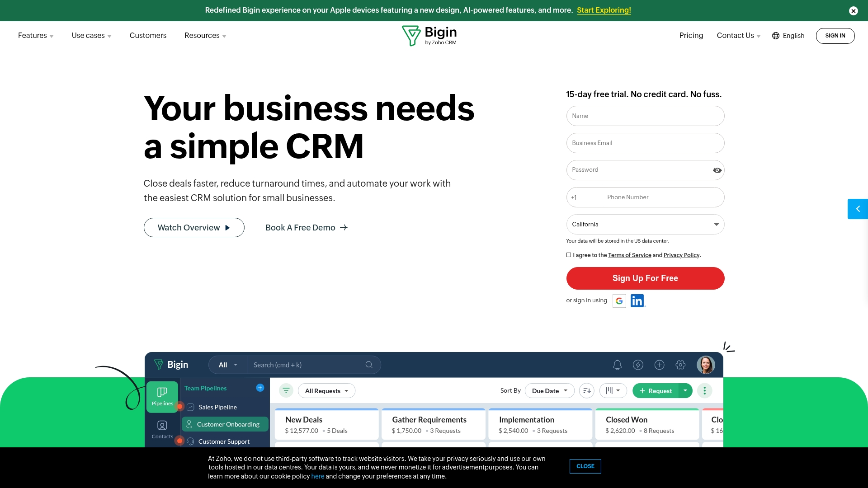Follow the Start Exploring link
The width and height of the screenshot is (868, 488).
604,10
